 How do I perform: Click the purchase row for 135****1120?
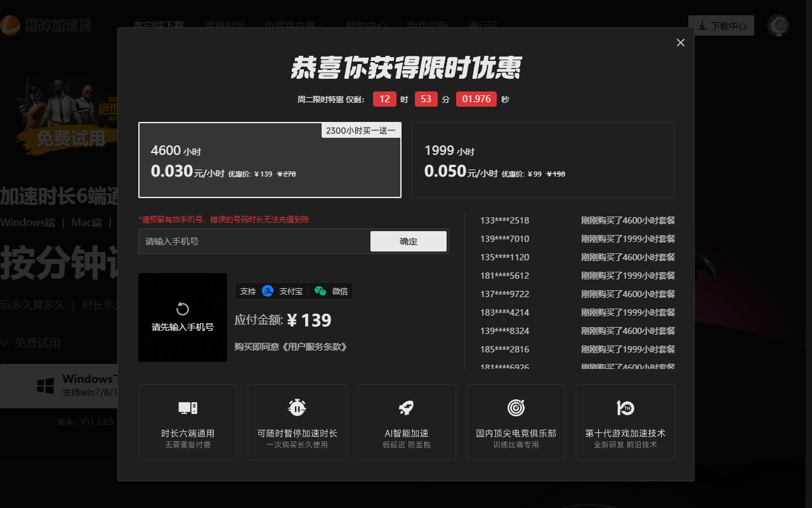pyautogui.click(x=577, y=257)
